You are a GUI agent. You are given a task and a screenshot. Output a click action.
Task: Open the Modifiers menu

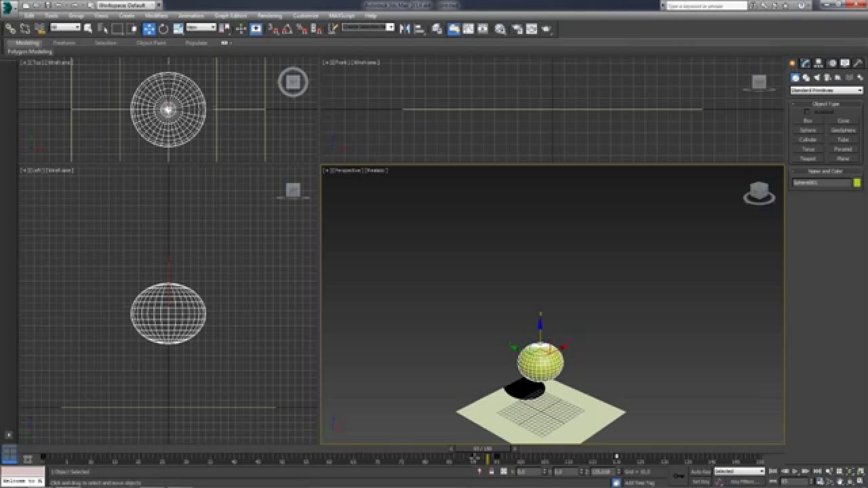pos(157,15)
